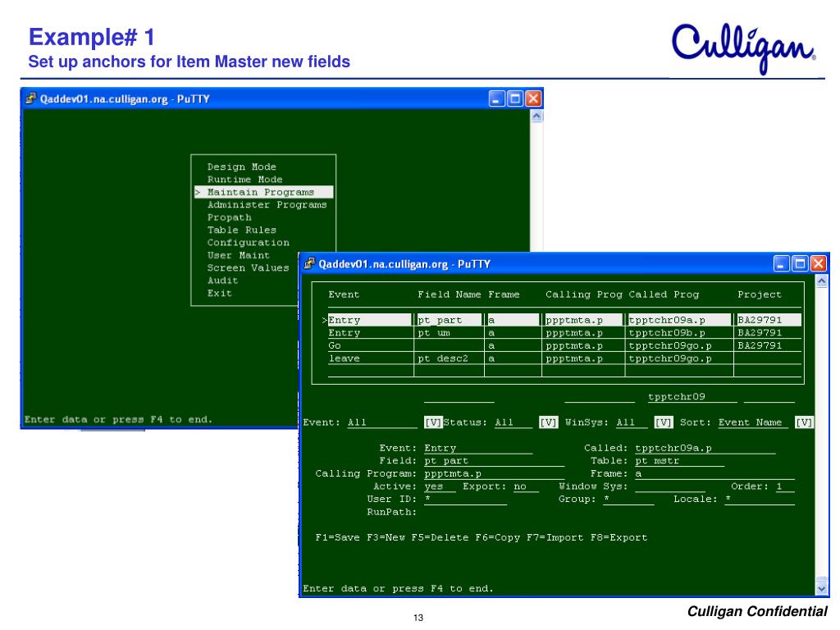840x630 pixels.
Task: Close the front PuTTY window
Action: 818,263
